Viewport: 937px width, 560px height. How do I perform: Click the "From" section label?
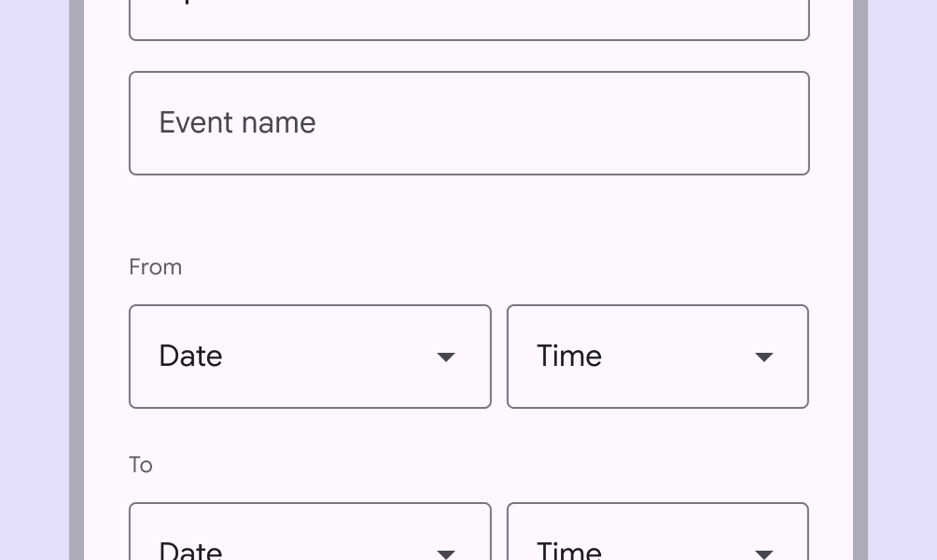155,267
